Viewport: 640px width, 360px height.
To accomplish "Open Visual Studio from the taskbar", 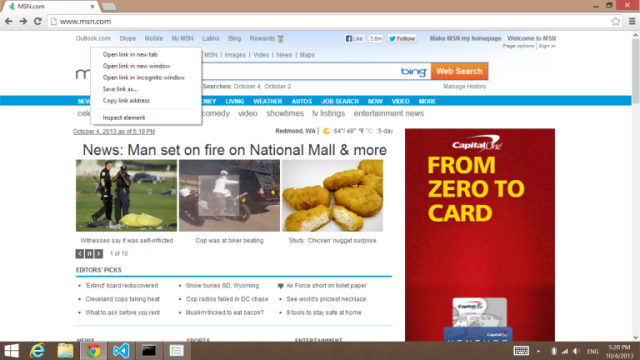I will pyautogui.click(x=121, y=351).
